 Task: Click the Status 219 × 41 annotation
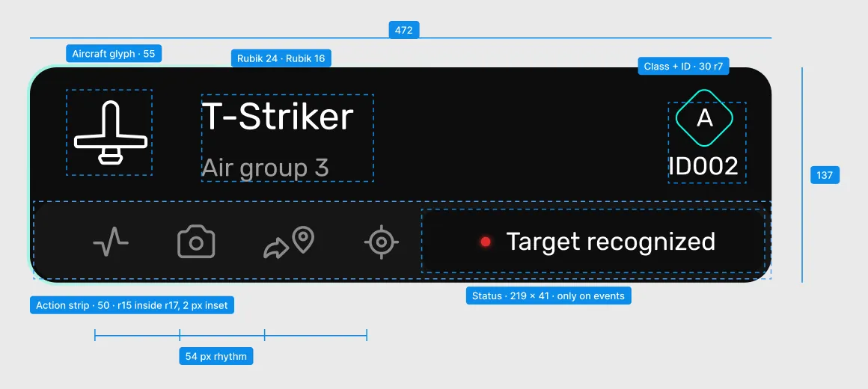coord(548,295)
